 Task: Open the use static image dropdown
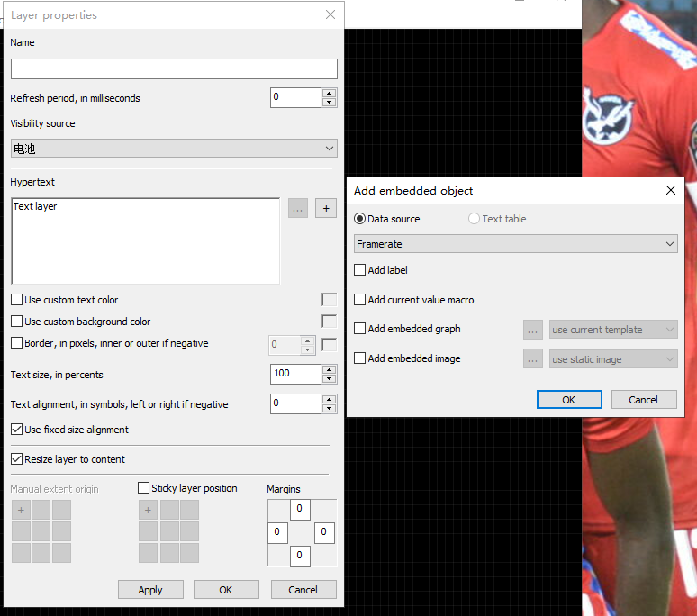pos(613,359)
